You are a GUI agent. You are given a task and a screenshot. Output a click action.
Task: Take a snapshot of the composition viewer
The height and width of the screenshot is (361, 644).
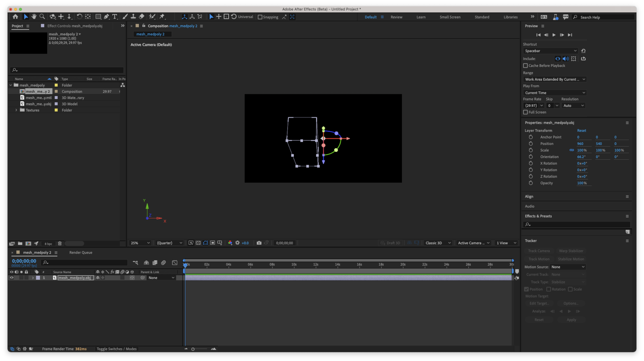[x=259, y=243]
